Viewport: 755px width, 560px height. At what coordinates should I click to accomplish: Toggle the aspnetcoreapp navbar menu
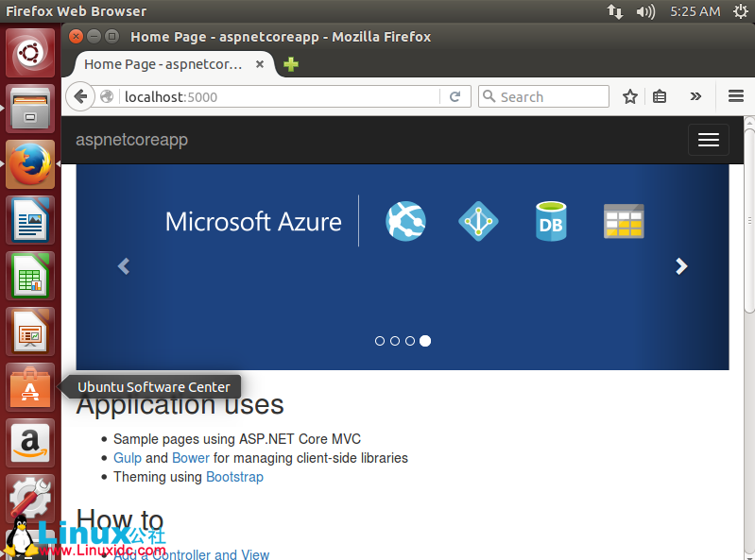[x=708, y=140]
